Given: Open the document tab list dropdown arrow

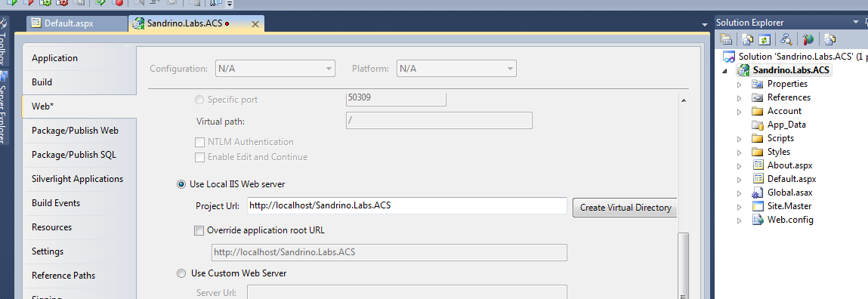Looking at the screenshot, I should point(705,25).
